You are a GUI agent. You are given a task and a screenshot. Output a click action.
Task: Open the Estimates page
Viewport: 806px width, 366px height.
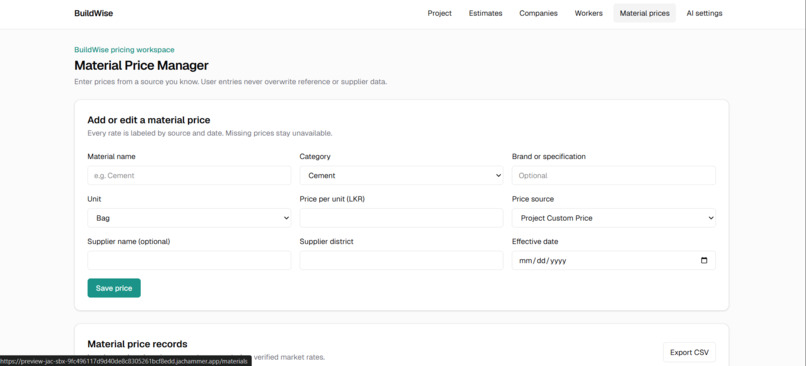[x=485, y=13]
